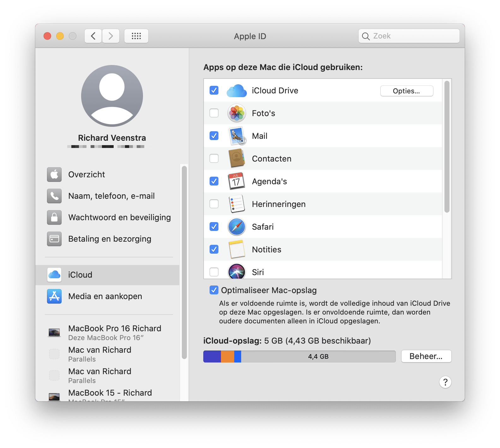Image resolution: width=500 pixels, height=448 pixels.
Task: Open Wachtwoord en beveiliging section
Action: click(x=107, y=217)
